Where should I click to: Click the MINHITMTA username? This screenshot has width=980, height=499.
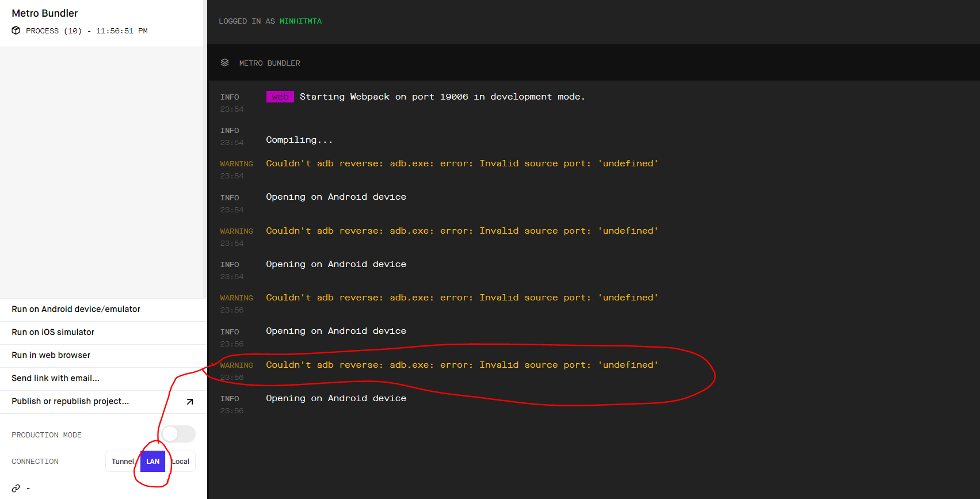(x=300, y=21)
